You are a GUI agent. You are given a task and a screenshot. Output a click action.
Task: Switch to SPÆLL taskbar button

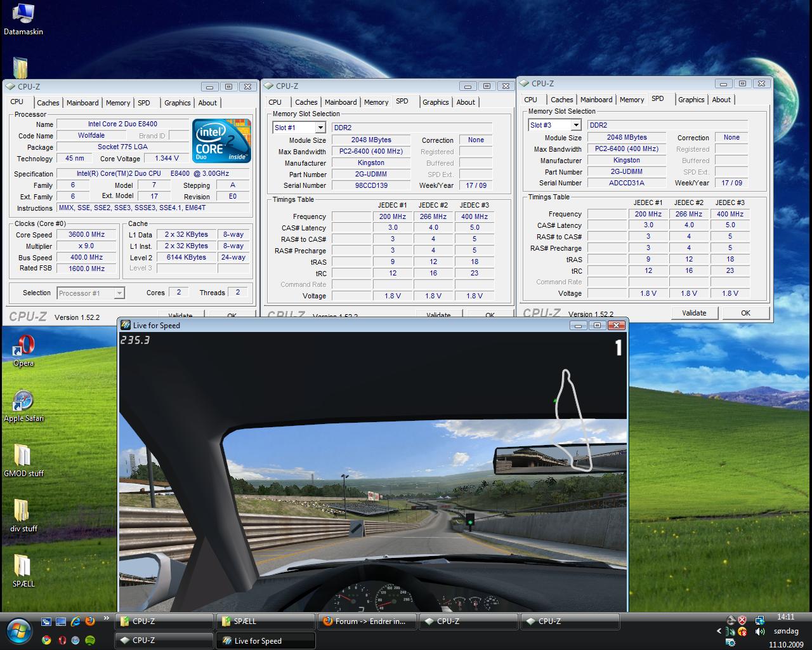tap(266, 621)
